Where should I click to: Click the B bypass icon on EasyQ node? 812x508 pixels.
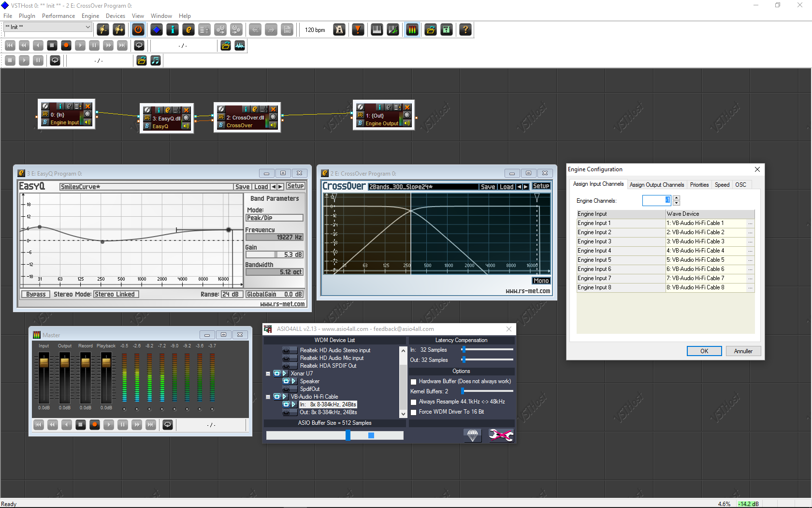point(147,126)
